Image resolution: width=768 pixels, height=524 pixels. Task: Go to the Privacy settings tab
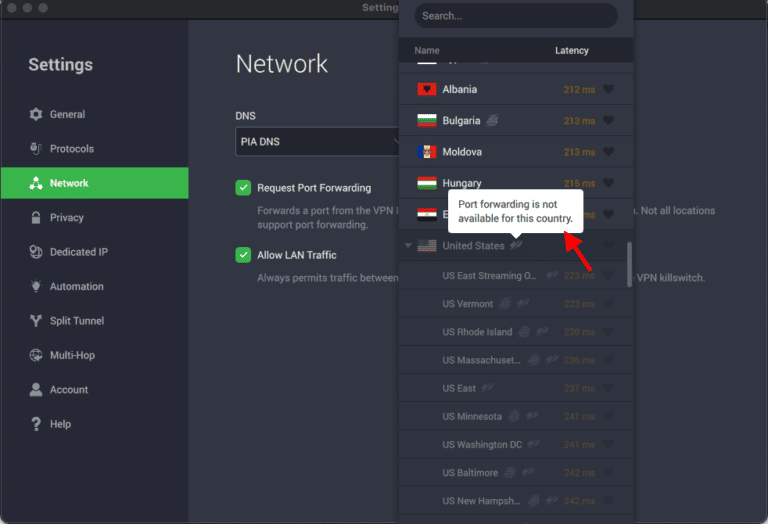[95, 217]
